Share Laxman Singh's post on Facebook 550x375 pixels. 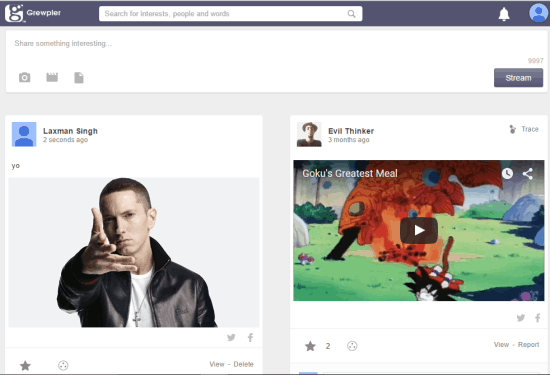tap(250, 337)
